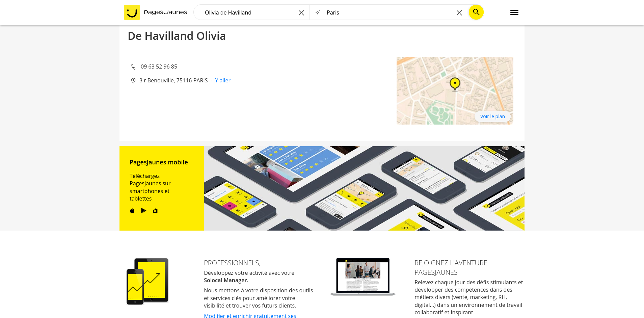
Task: Click the De Havilland Olivia heading
Action: 177,36
